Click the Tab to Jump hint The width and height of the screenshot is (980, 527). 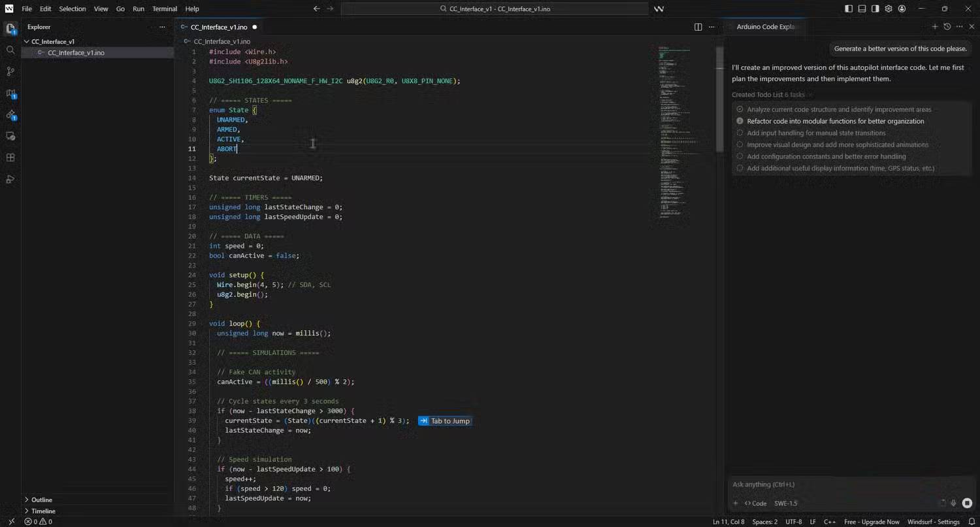tap(445, 421)
